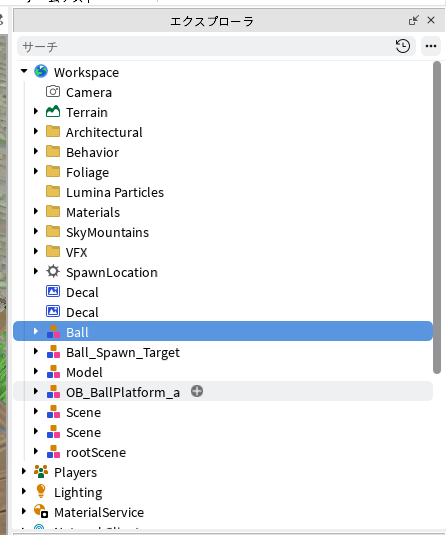Select the Camera object icon
The image size is (446, 535).
click(x=53, y=92)
